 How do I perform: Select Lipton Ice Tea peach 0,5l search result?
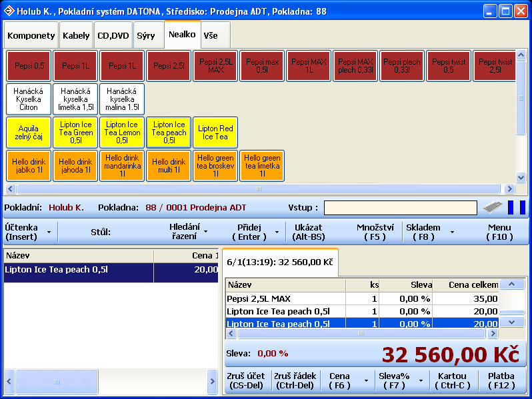tap(111, 272)
